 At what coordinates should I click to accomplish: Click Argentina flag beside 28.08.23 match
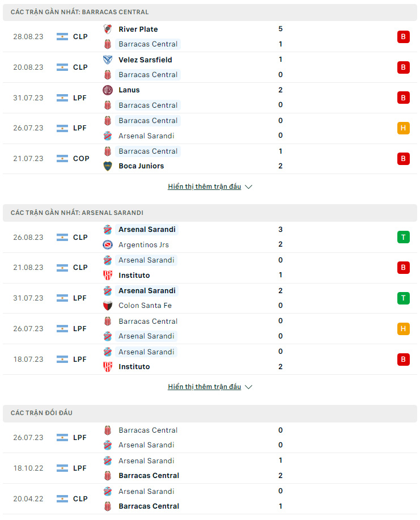tap(62, 37)
